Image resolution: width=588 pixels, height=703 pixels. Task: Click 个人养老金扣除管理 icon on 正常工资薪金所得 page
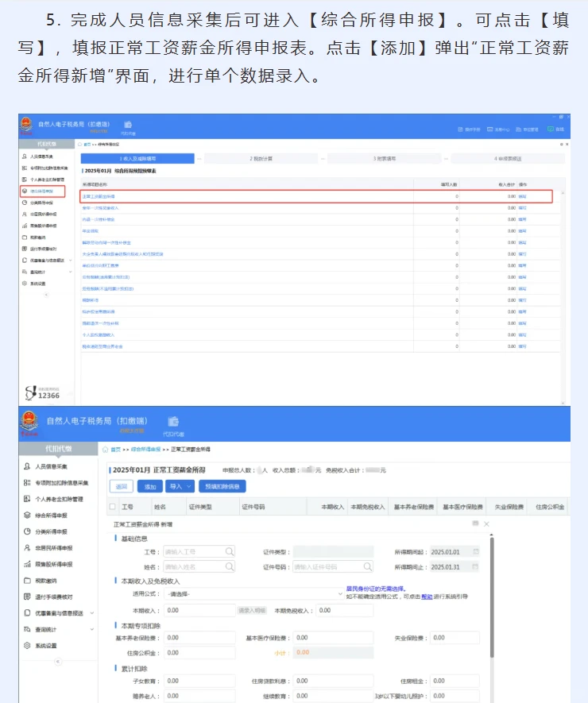(x=27, y=499)
